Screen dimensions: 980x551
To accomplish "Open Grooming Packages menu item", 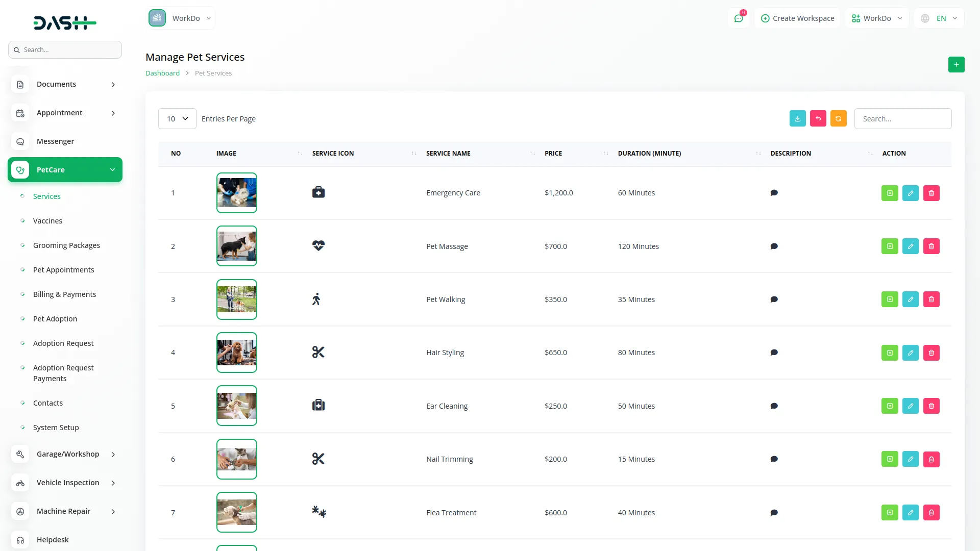I will (x=66, y=245).
